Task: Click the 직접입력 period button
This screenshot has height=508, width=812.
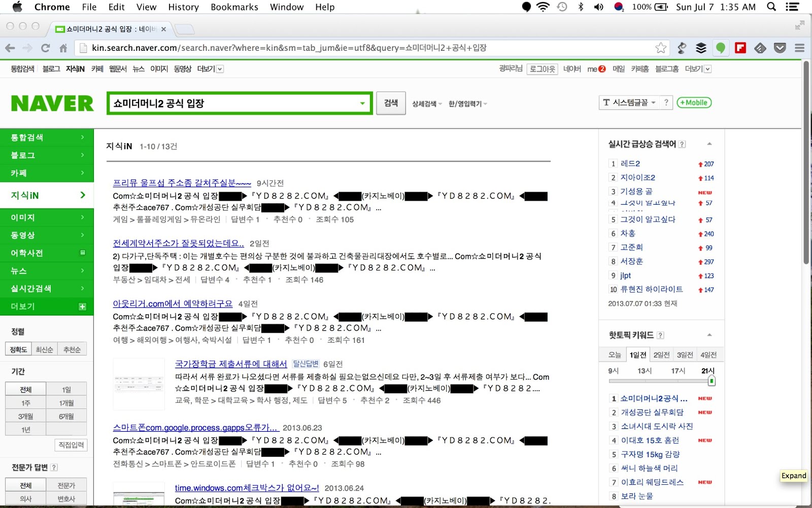Action: [x=71, y=445]
